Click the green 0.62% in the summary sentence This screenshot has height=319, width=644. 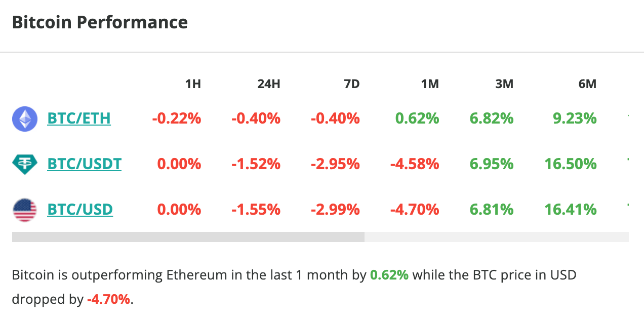tap(389, 275)
